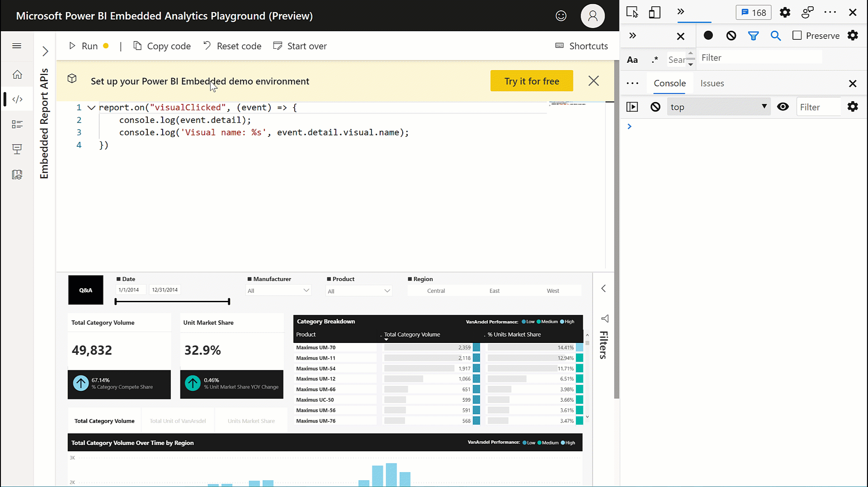Toggle the regex .* search option
The height and width of the screenshot is (487, 868).
coord(654,59)
